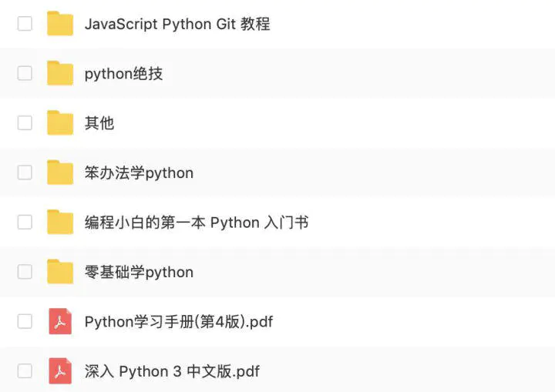Click folder icon for 编程小白的第一本 Python 入门书
This screenshot has width=555, height=392.
click(60, 222)
